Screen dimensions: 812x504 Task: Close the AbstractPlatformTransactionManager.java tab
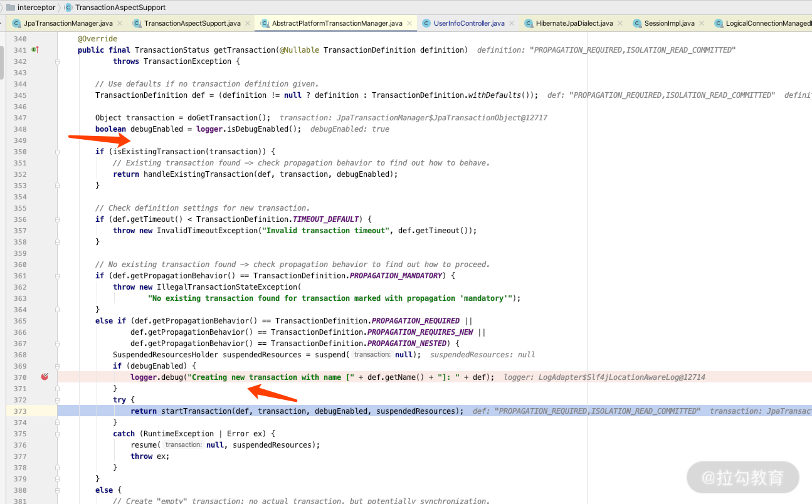(409, 24)
